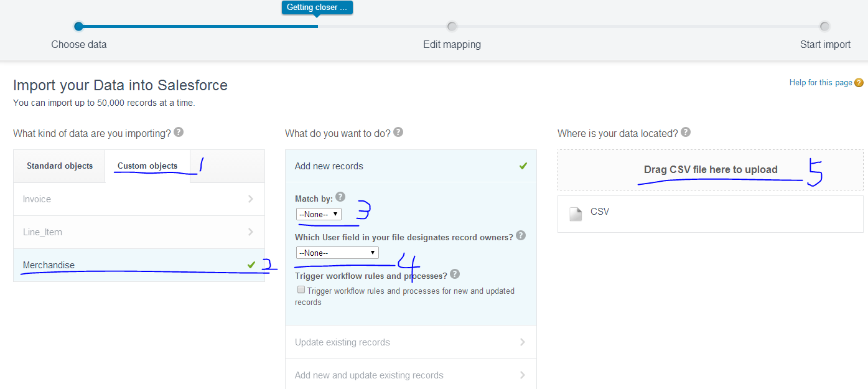
Task: Click the Drag CSV file here upload area
Action: coord(711,170)
